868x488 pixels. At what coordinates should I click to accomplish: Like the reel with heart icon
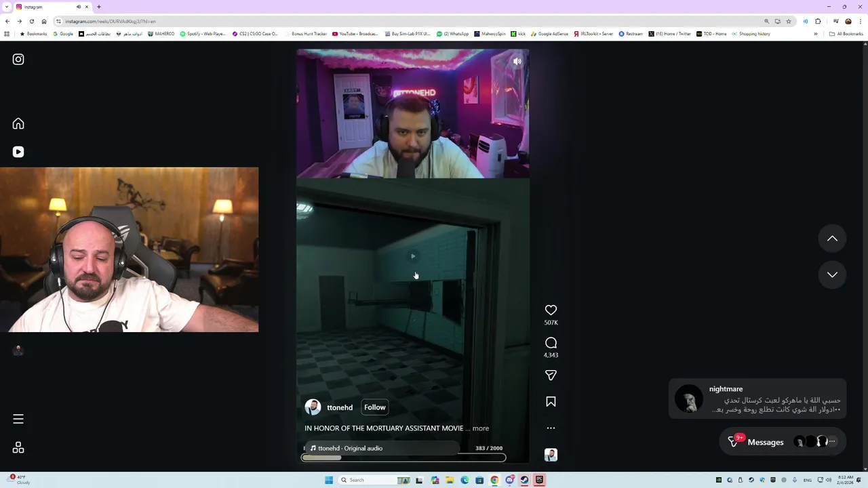pyautogui.click(x=551, y=310)
